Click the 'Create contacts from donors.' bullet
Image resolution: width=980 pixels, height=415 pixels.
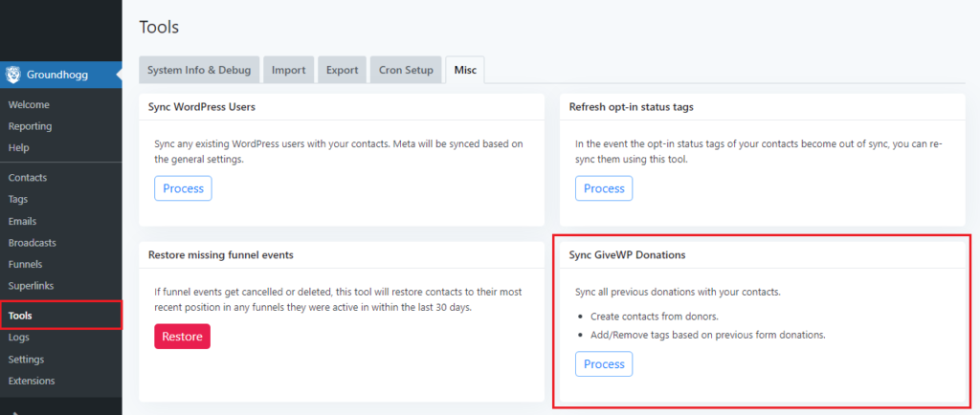point(655,317)
